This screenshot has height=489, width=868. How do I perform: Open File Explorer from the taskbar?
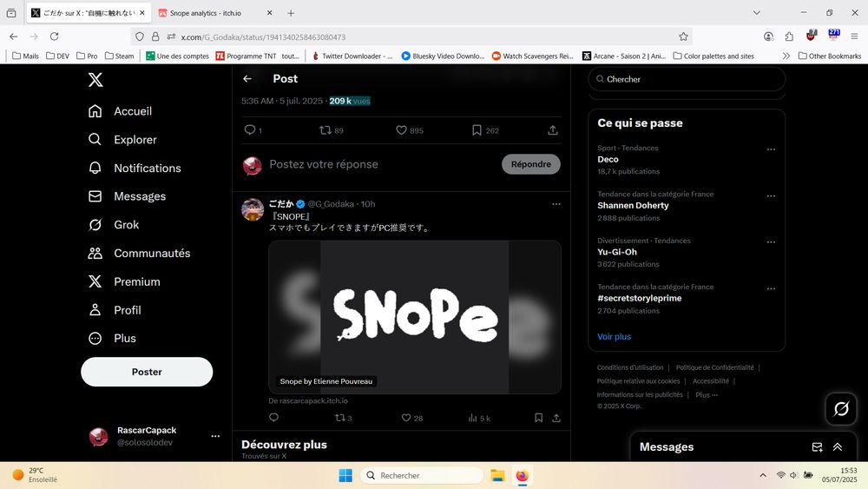click(x=497, y=475)
